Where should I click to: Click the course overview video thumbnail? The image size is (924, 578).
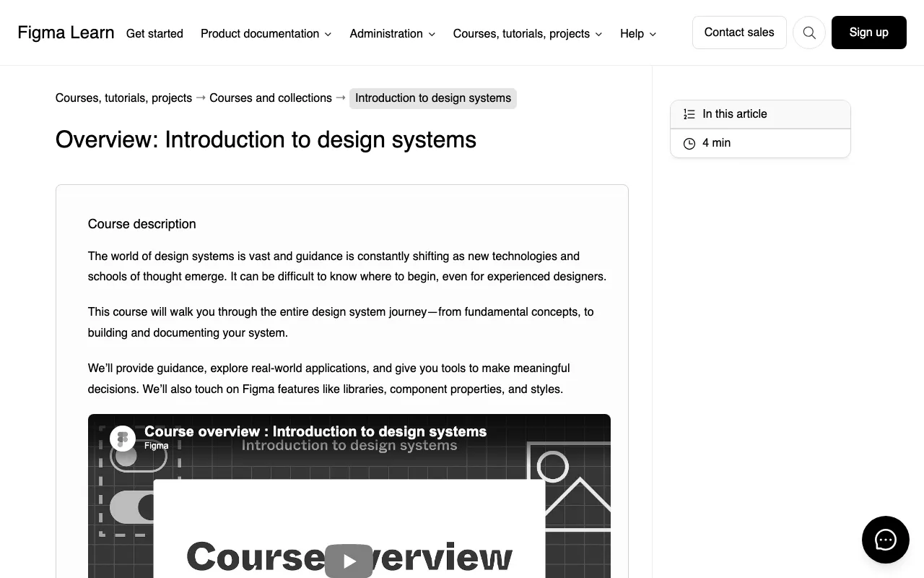pyautogui.click(x=349, y=496)
